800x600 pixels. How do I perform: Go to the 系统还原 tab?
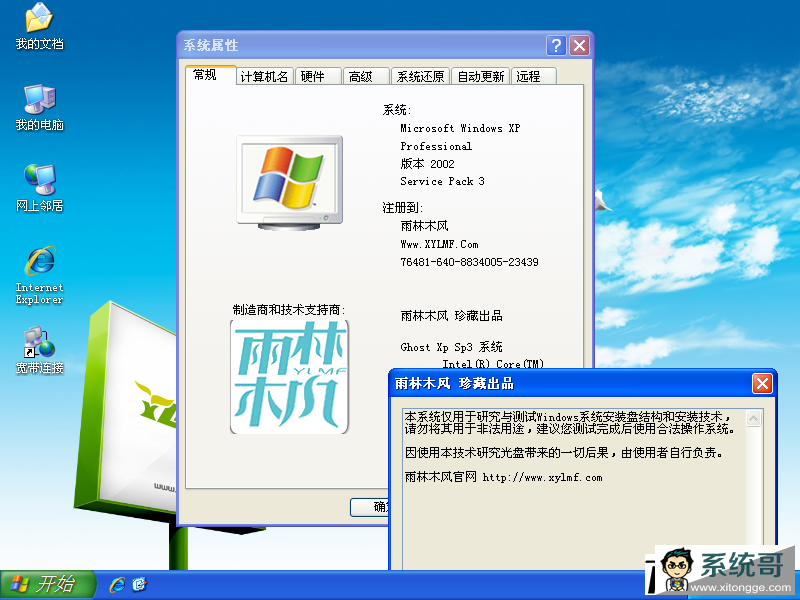point(420,77)
